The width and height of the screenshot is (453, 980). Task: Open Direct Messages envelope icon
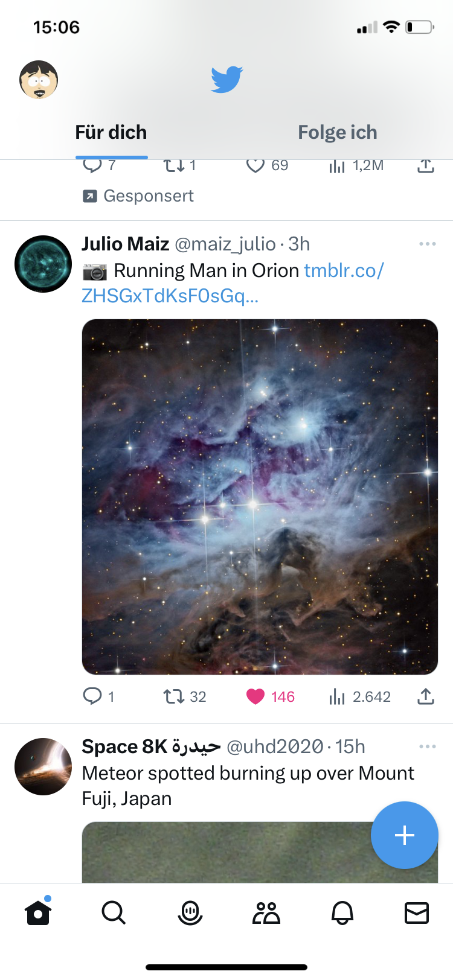[x=416, y=912]
